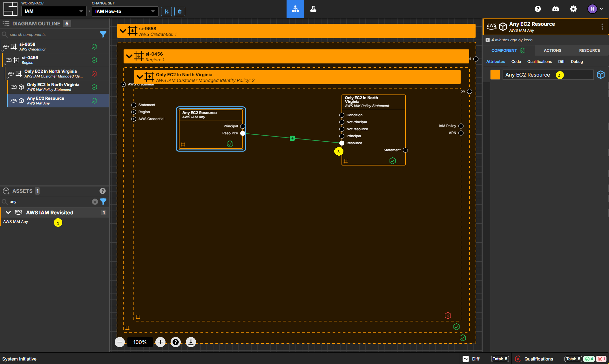The width and height of the screenshot is (609, 364).
Task: Open the Qualifications sub-tab
Action: point(539,62)
